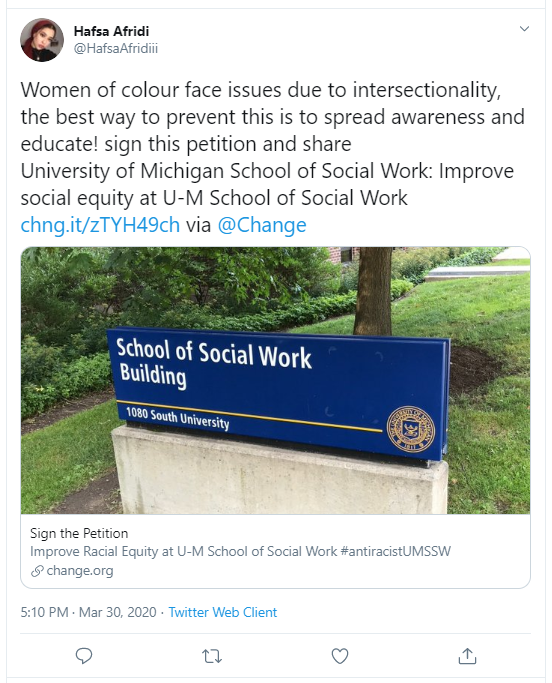Screen dimensions: 552x683
Task: Expand the tweet options chevron menu
Action: tap(525, 29)
